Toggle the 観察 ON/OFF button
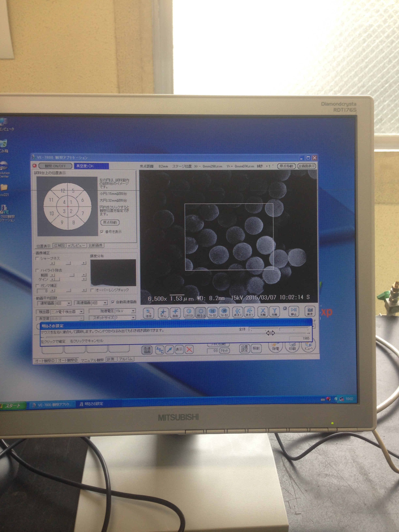 [55, 166]
